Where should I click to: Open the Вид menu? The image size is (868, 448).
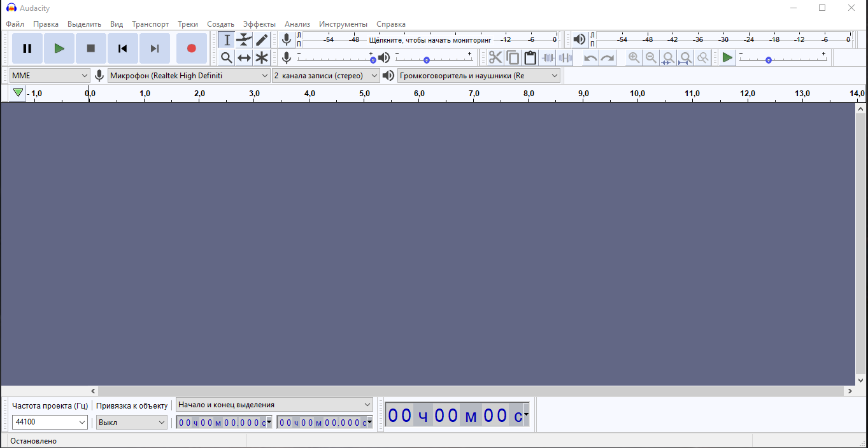(117, 24)
